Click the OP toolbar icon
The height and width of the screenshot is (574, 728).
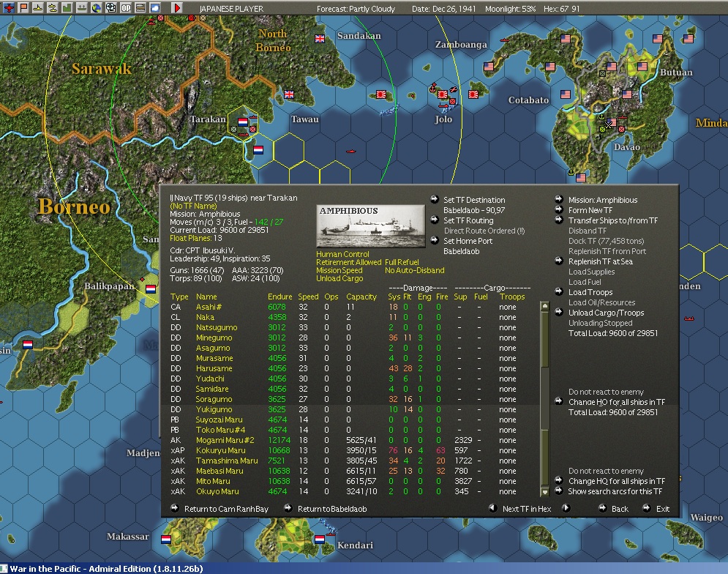[126, 7]
